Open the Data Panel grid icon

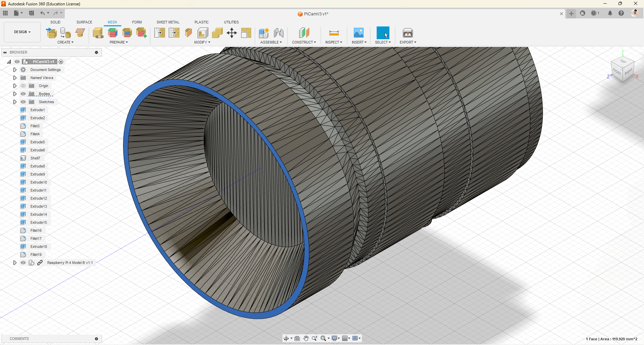[x=5, y=13]
